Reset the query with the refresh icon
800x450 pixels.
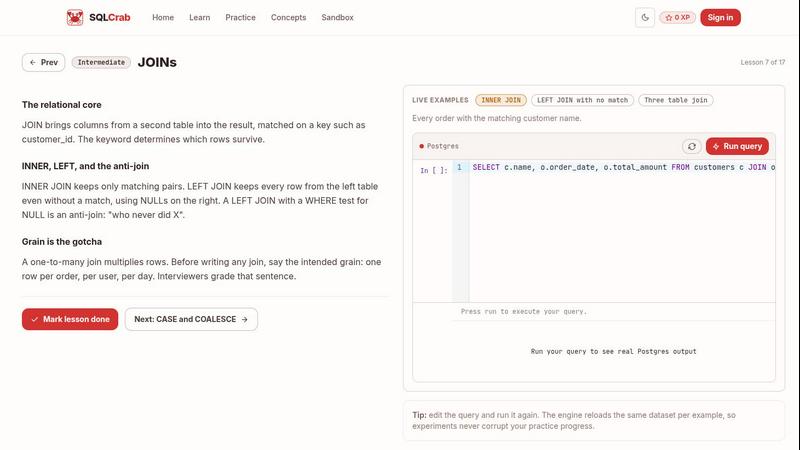tap(691, 146)
